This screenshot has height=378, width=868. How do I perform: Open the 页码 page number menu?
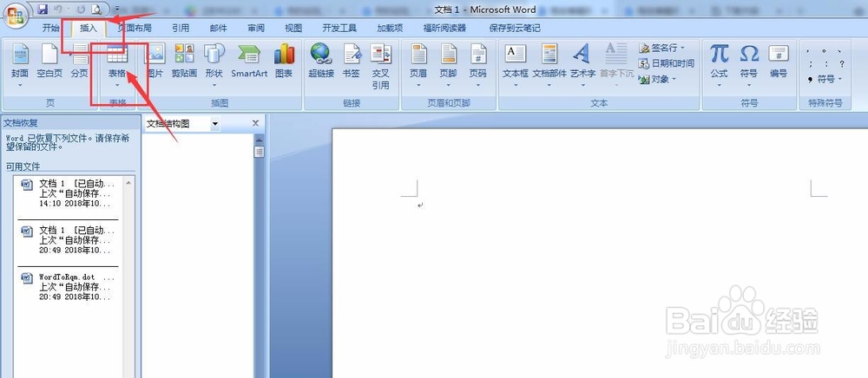click(477, 65)
